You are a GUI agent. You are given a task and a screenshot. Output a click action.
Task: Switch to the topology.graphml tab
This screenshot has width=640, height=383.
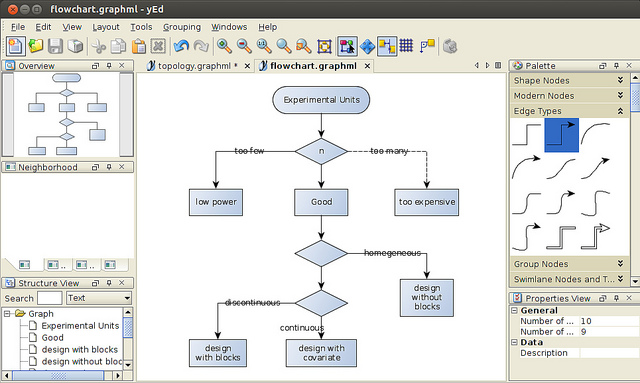click(194, 66)
